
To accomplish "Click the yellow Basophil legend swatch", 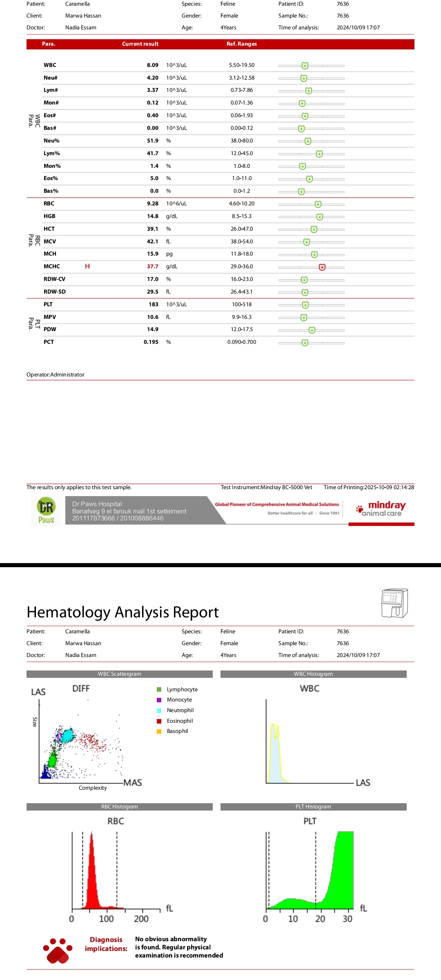I will pyautogui.click(x=159, y=731).
